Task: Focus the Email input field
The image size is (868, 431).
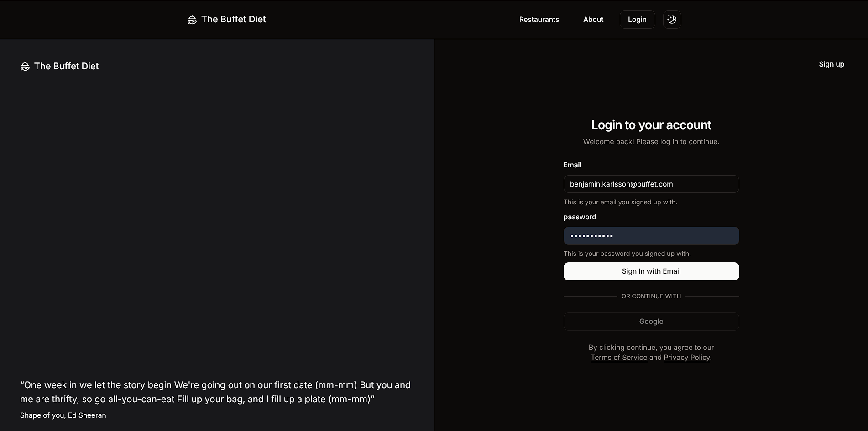Action: coord(651,184)
